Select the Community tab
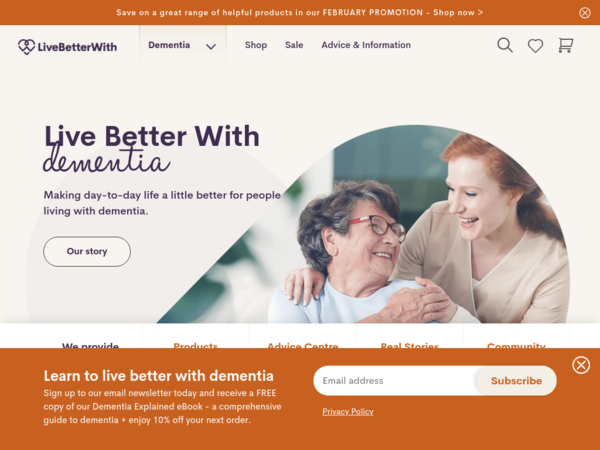The image size is (600, 450). point(516,344)
